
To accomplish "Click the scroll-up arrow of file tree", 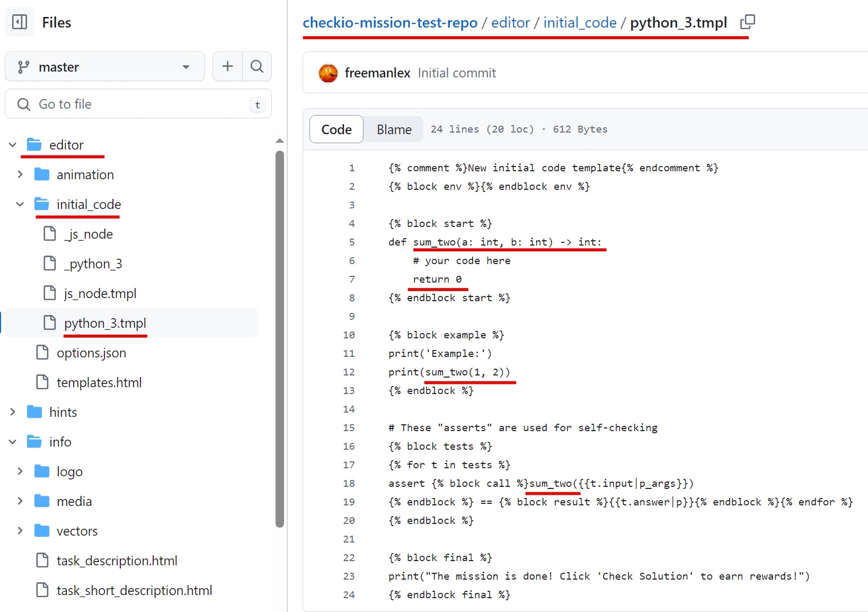I will pyautogui.click(x=280, y=141).
